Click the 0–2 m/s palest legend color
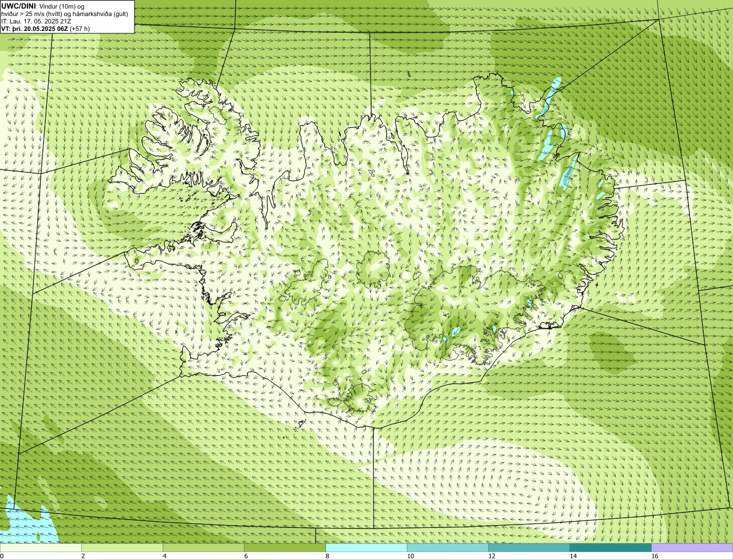Image resolution: width=733 pixels, height=560 pixels. tap(41, 547)
